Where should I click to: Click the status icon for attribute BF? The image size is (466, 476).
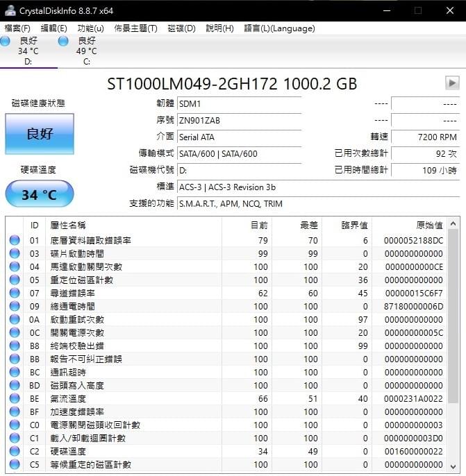[15, 411]
